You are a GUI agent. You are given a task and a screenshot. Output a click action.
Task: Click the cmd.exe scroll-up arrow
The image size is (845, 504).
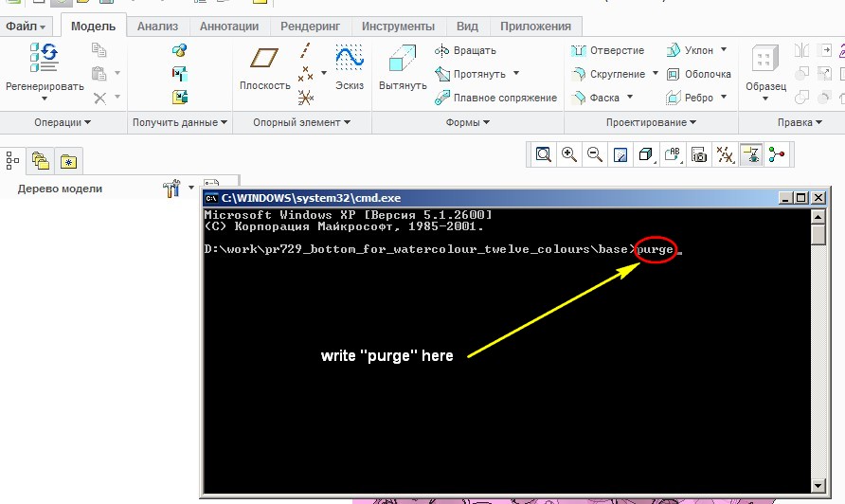(x=818, y=217)
